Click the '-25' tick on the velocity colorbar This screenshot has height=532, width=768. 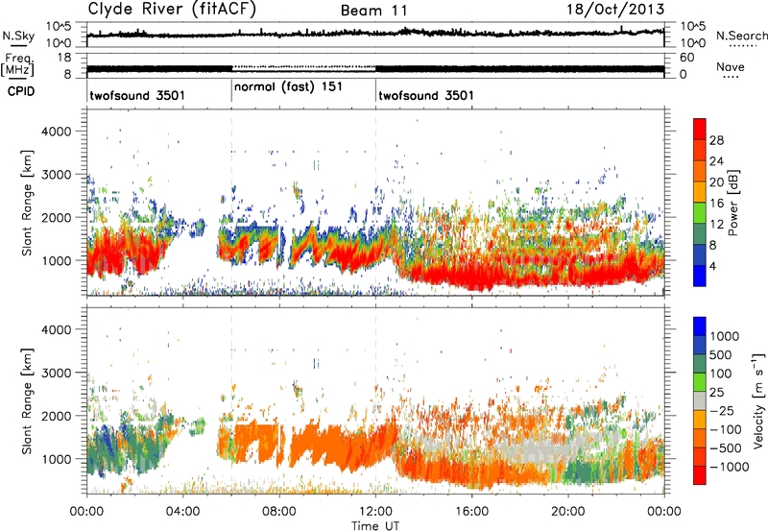(721, 410)
